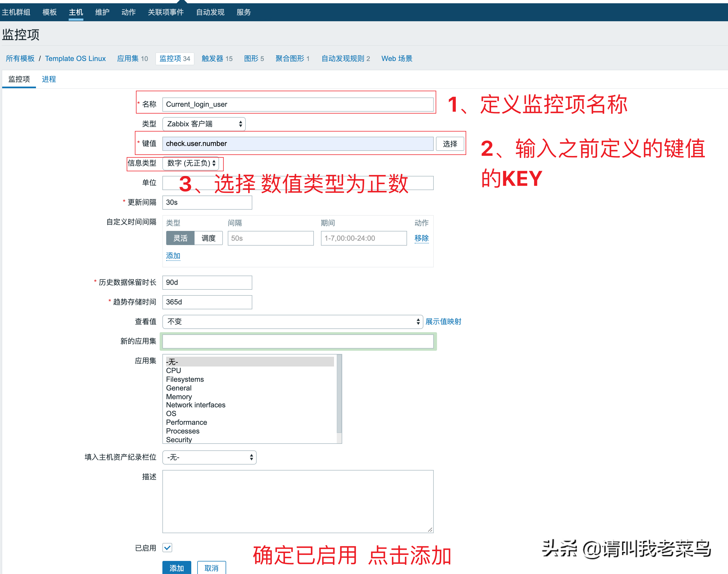Click the 取消 button

(211, 568)
